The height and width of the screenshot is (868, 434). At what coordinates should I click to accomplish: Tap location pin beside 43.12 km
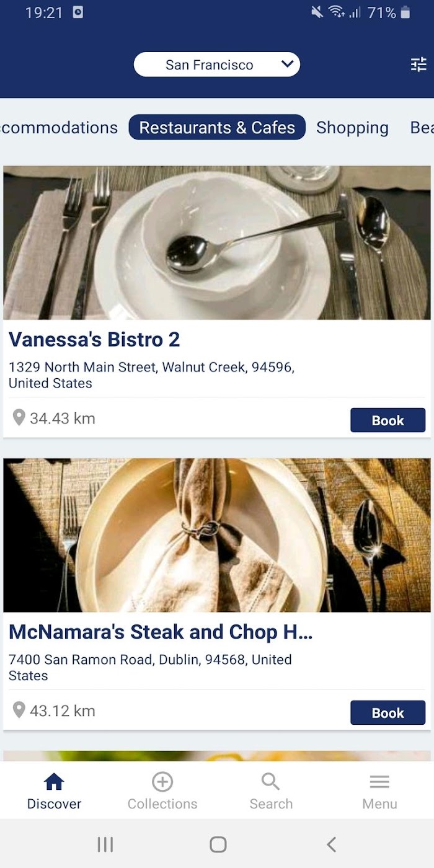tap(19, 711)
